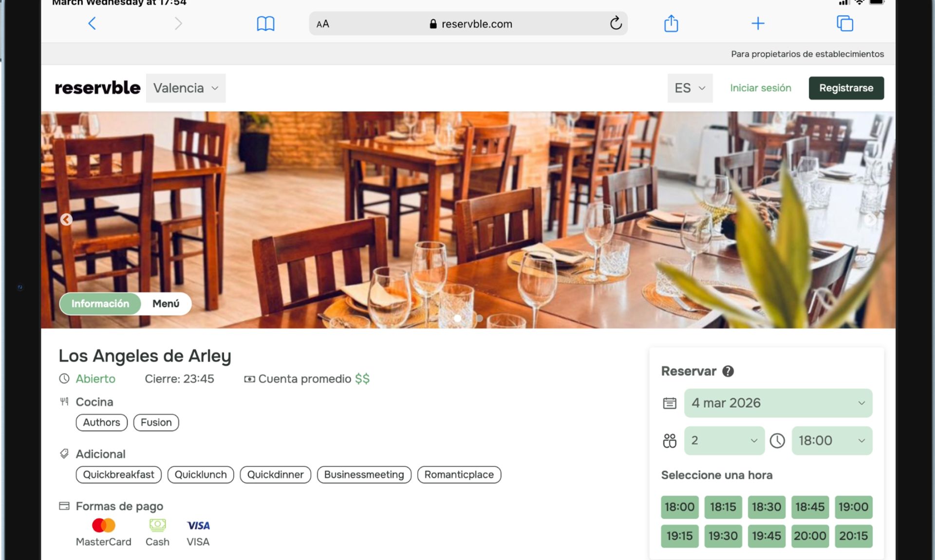Open the 4 mar 2026 date dropdown
The image size is (935, 560).
click(778, 403)
